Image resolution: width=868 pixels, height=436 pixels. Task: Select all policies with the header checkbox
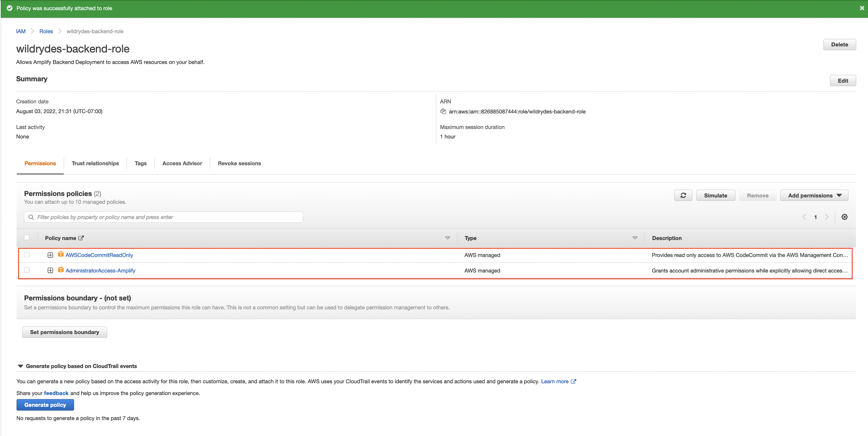pyautogui.click(x=27, y=237)
